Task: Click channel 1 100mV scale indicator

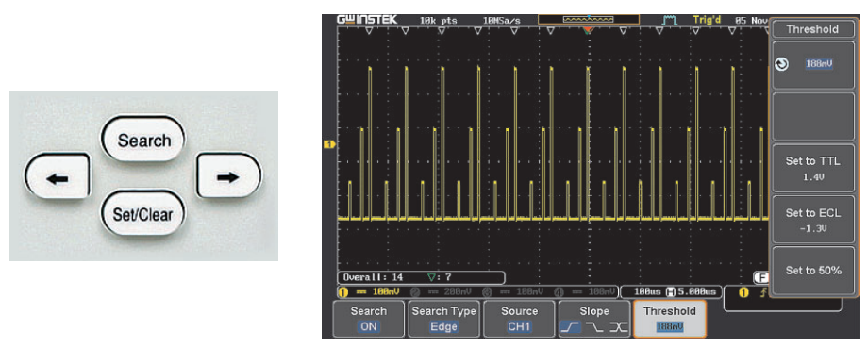Action: tap(369, 291)
